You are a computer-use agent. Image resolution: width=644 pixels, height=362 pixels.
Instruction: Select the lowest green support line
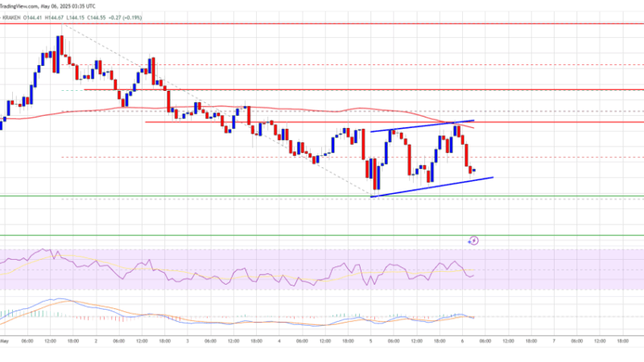322,236
